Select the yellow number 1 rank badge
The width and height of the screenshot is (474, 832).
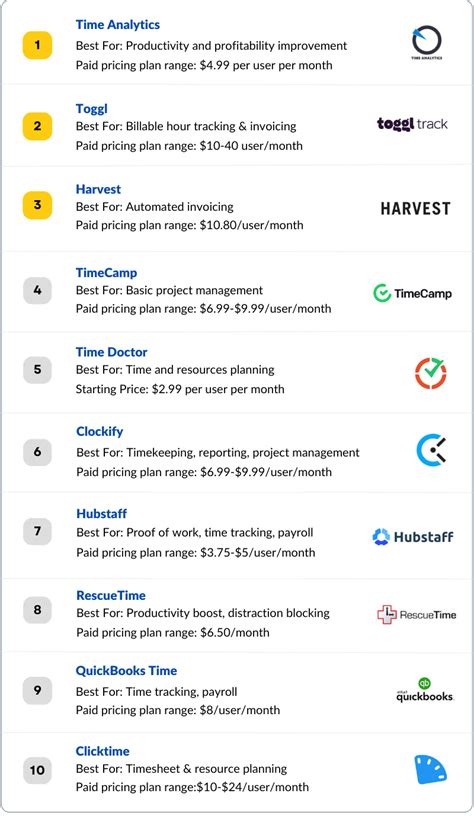tap(37, 45)
